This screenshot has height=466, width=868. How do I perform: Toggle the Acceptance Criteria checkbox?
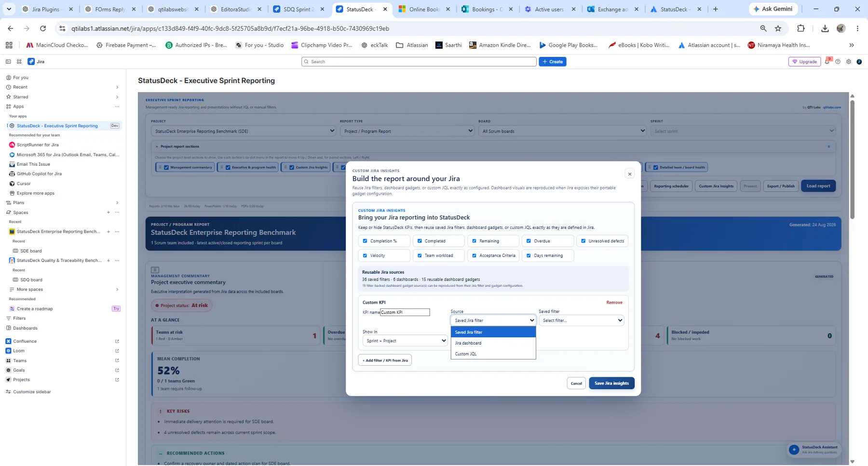point(474,255)
